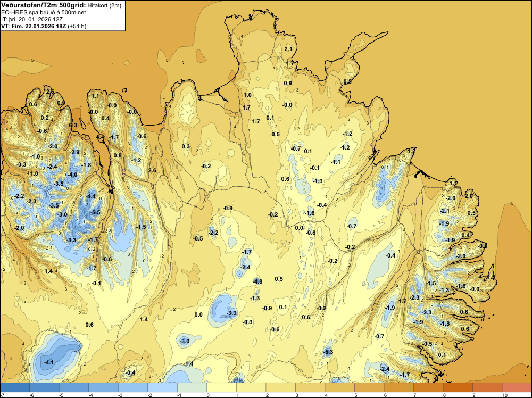Image resolution: width=532 pixels, height=398 pixels.
Task: Click the legend tick label -7
Action: pos(2,395)
